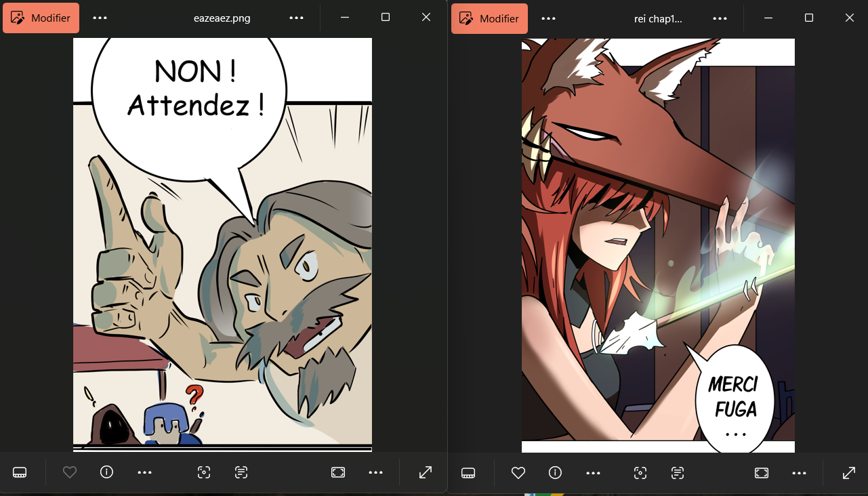Click Modifier button in rei chap1 window
This screenshot has width=868, height=496.
tap(490, 18)
